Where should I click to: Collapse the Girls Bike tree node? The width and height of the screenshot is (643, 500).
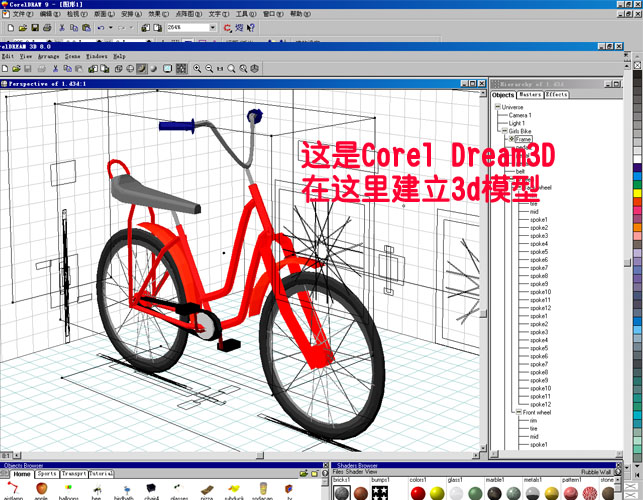[505, 131]
